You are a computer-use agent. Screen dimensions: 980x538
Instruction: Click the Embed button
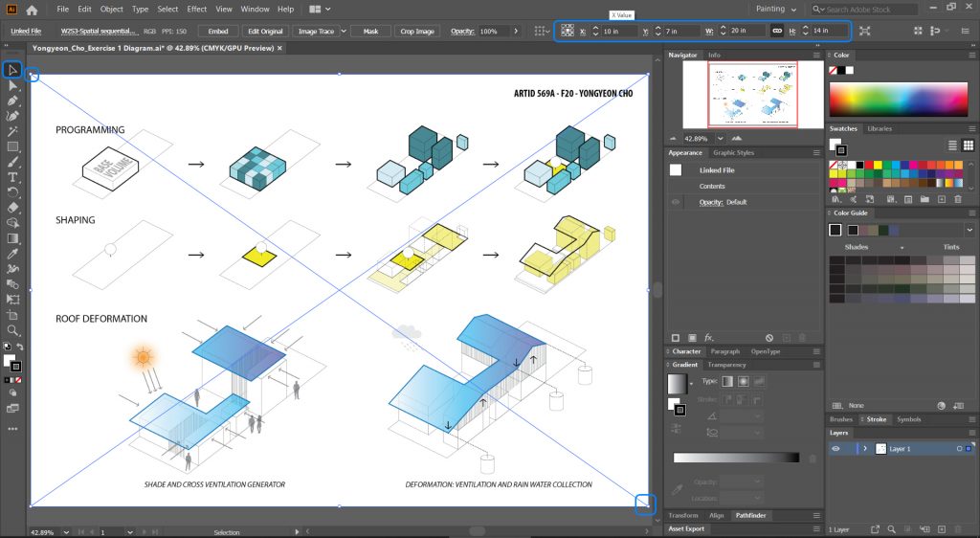click(x=217, y=31)
